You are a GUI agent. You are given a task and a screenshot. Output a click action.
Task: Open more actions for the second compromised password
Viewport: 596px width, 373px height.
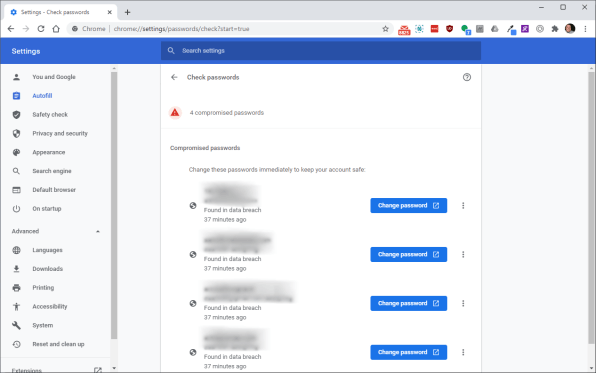[463, 254]
